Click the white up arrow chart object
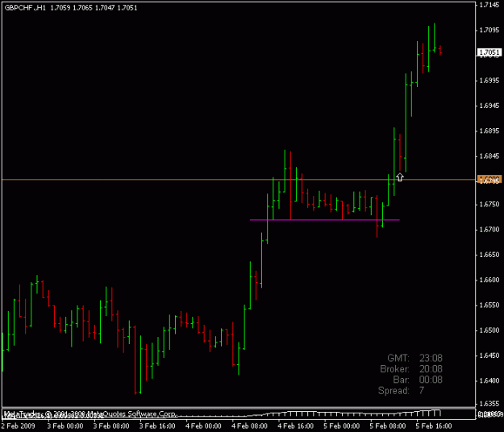This screenshot has width=504, height=432. coord(399,177)
